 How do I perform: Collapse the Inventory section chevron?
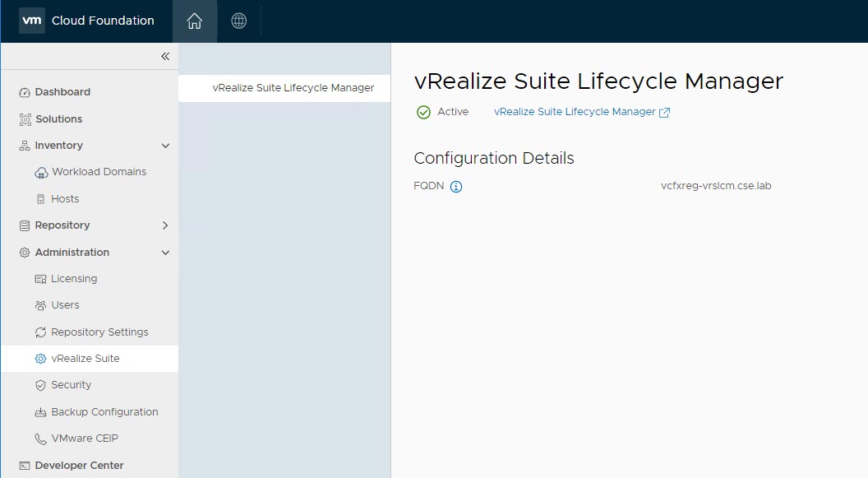(x=165, y=146)
